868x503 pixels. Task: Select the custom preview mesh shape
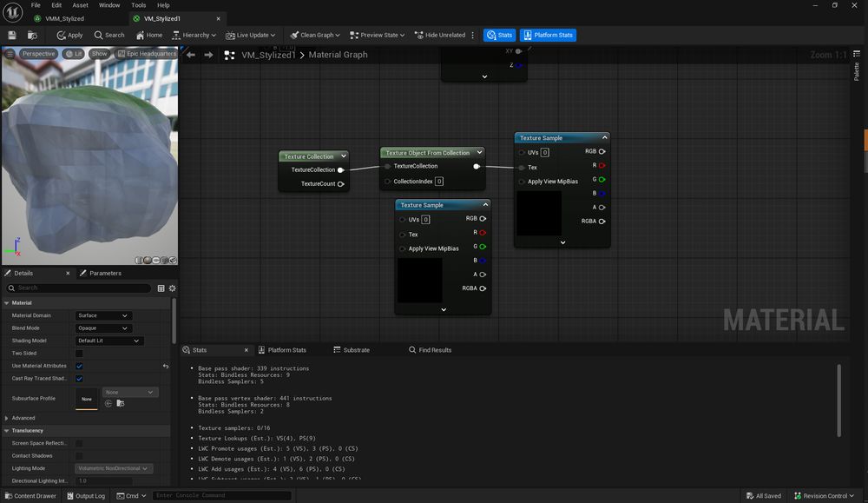click(173, 261)
